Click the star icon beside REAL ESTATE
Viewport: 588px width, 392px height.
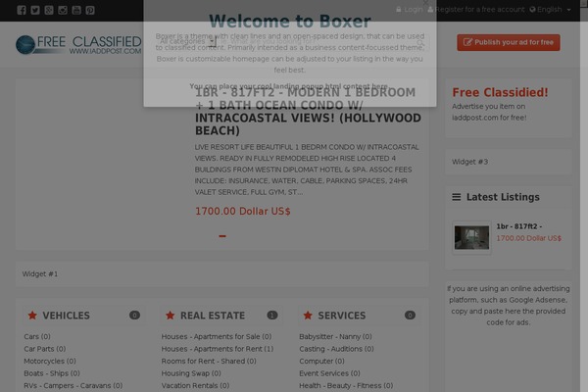coord(171,316)
